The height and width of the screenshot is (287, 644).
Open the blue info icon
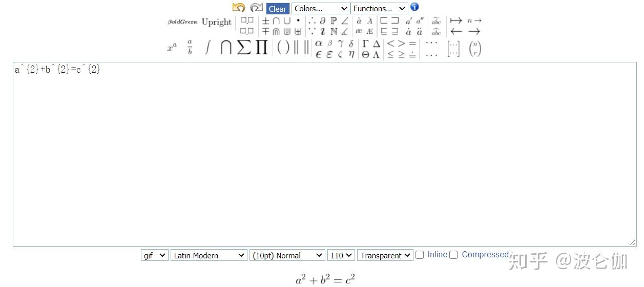(x=414, y=7)
